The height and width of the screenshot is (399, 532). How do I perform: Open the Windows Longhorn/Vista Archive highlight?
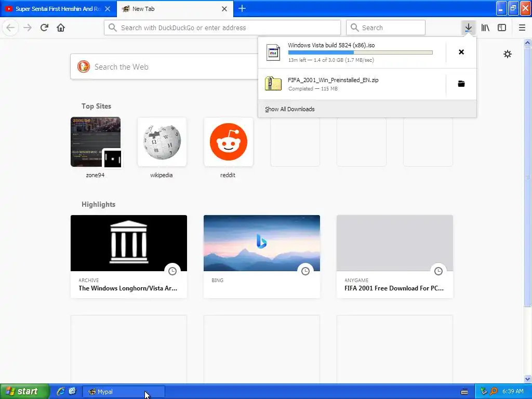[x=129, y=257]
